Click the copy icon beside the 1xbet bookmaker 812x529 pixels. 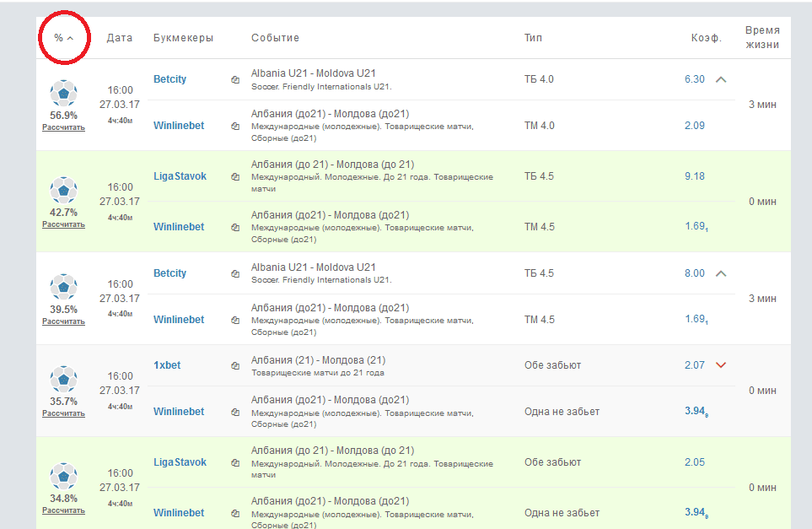(x=236, y=366)
